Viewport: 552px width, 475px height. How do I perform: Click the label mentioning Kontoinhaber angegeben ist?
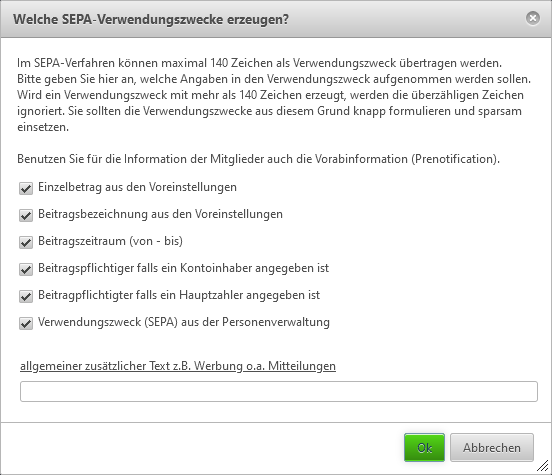click(183, 268)
